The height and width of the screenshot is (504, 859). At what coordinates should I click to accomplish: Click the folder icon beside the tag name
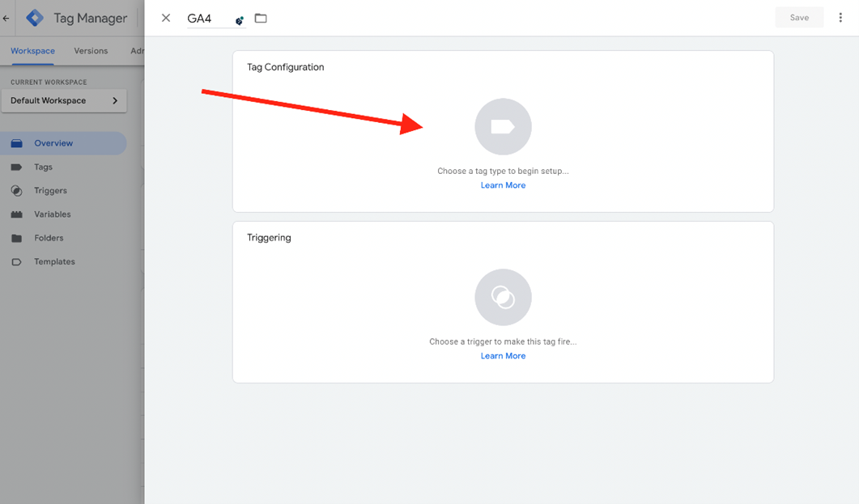pyautogui.click(x=261, y=17)
